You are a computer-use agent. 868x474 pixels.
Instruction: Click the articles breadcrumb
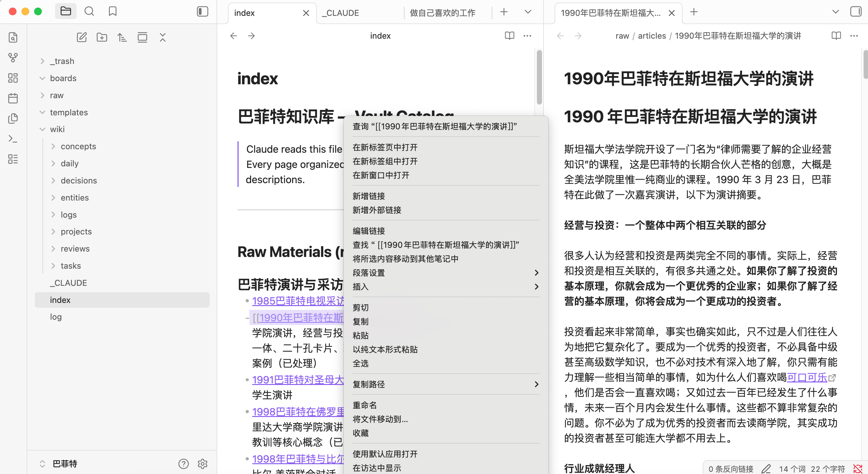coord(652,36)
